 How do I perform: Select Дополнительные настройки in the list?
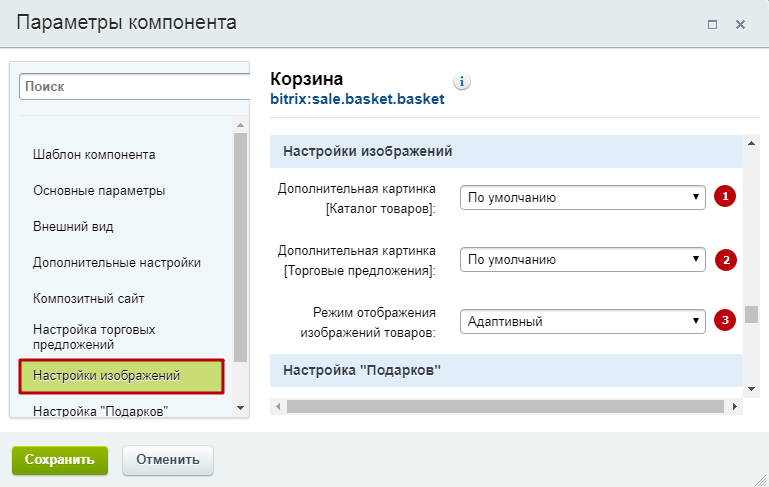point(117,262)
